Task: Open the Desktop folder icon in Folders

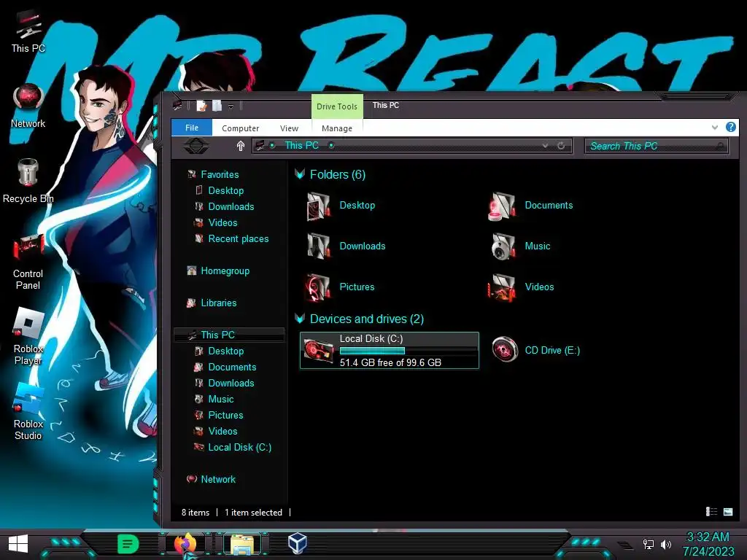Action: click(x=318, y=206)
